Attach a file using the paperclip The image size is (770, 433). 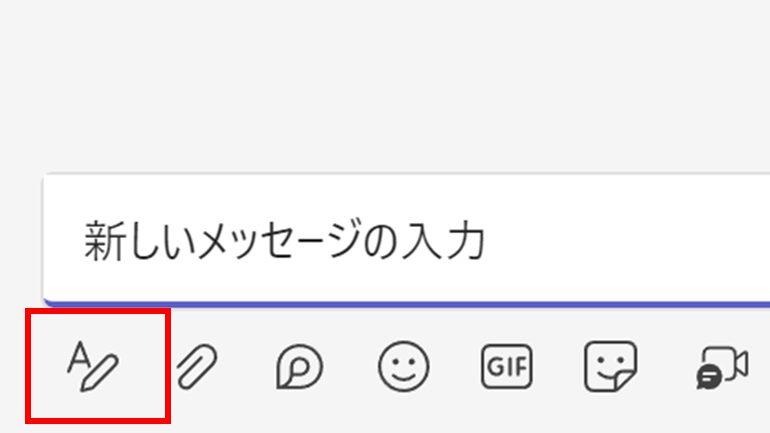click(196, 367)
